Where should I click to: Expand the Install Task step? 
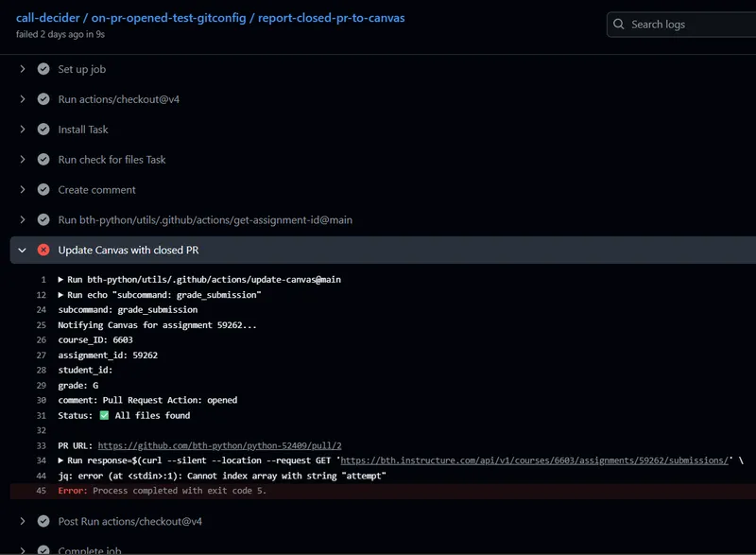click(x=22, y=130)
